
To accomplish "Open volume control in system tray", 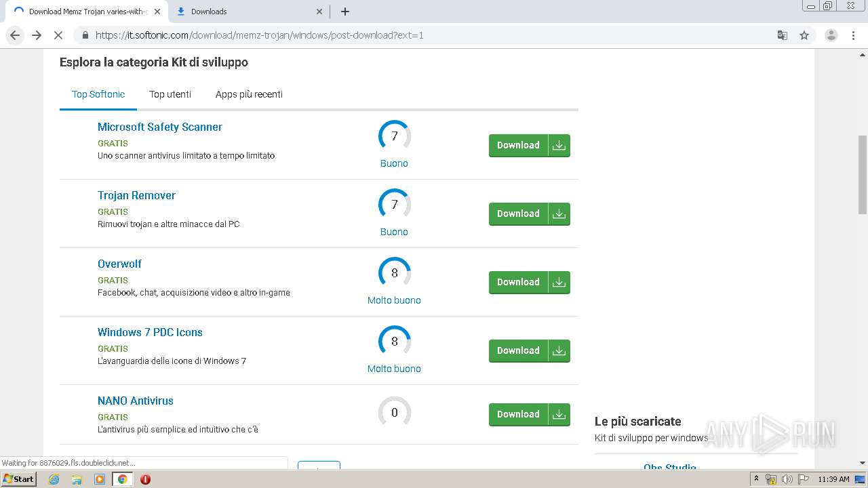I will [x=787, y=479].
